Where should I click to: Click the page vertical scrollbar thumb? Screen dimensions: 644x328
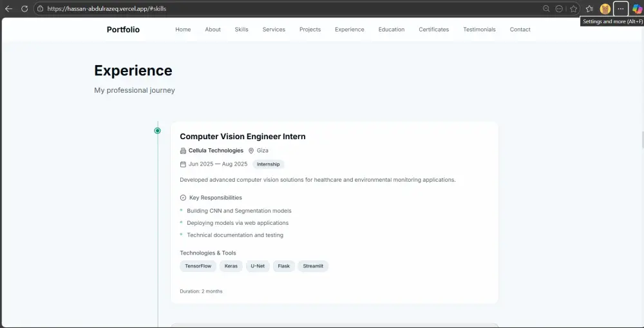tap(642, 139)
